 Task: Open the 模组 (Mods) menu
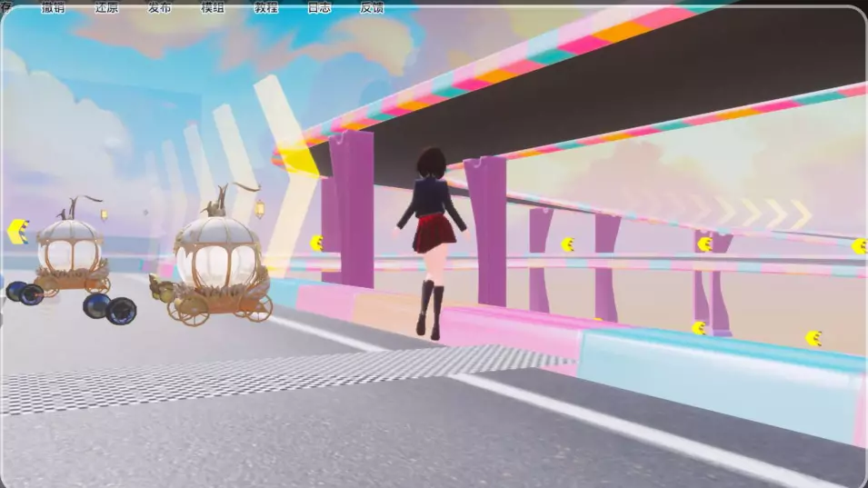coord(213,7)
